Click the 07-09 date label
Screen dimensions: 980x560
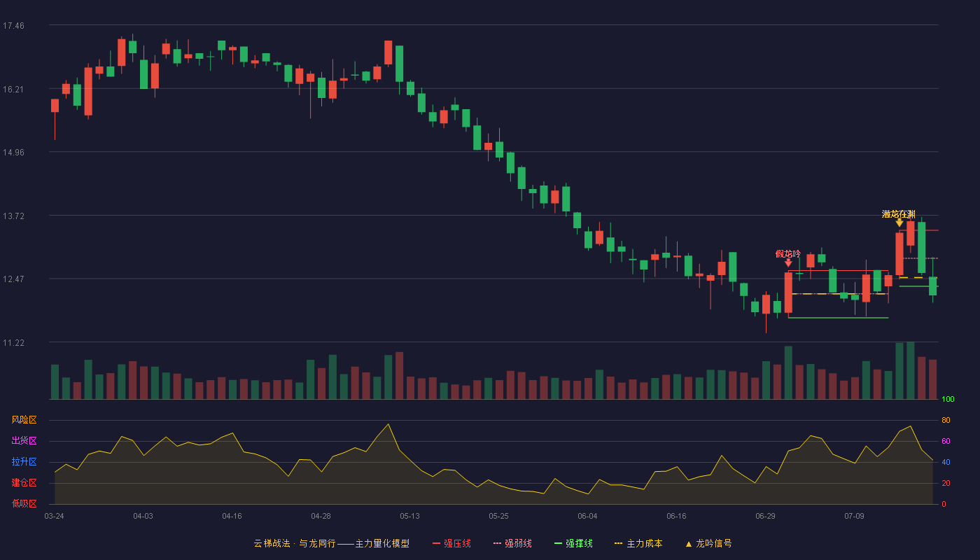tap(854, 516)
